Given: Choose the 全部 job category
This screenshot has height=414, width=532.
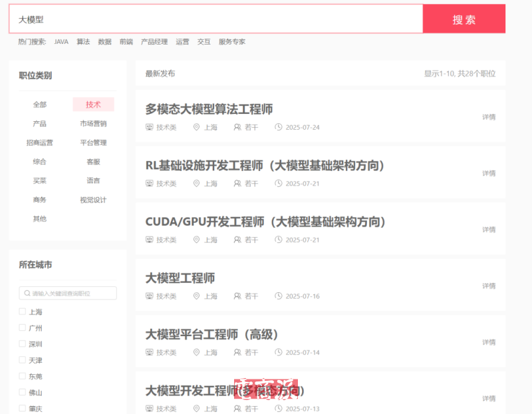Looking at the screenshot, I should (x=40, y=104).
